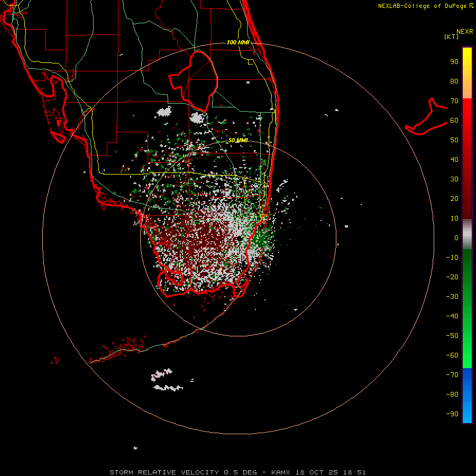
Task: Click the '50 NMI' range ring label
Action: point(238,140)
